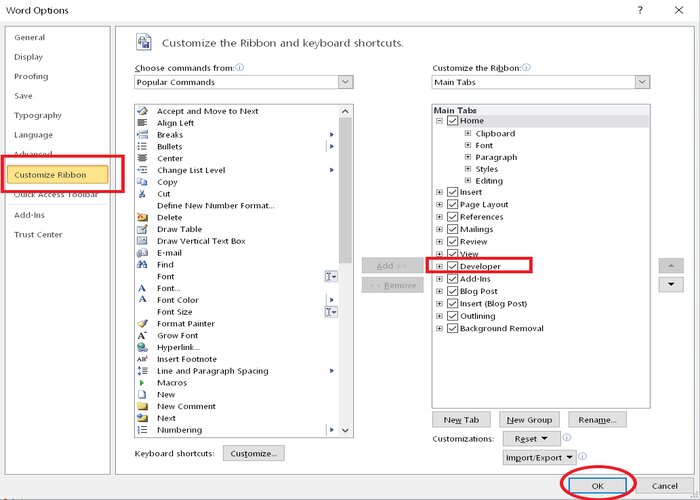Screen dimensions: 700x500
Task: Uncheck the Developer tab checkbox
Action: click(x=453, y=266)
